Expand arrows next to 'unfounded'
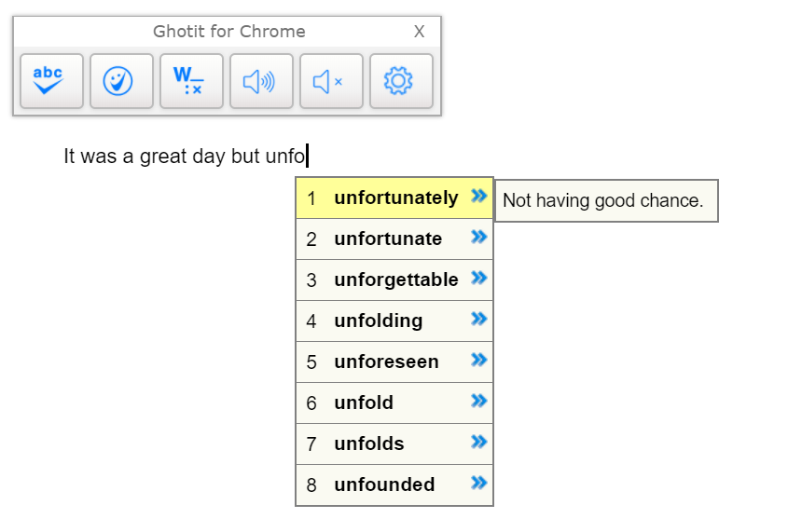Screen dimensions: 788x532 479,484
